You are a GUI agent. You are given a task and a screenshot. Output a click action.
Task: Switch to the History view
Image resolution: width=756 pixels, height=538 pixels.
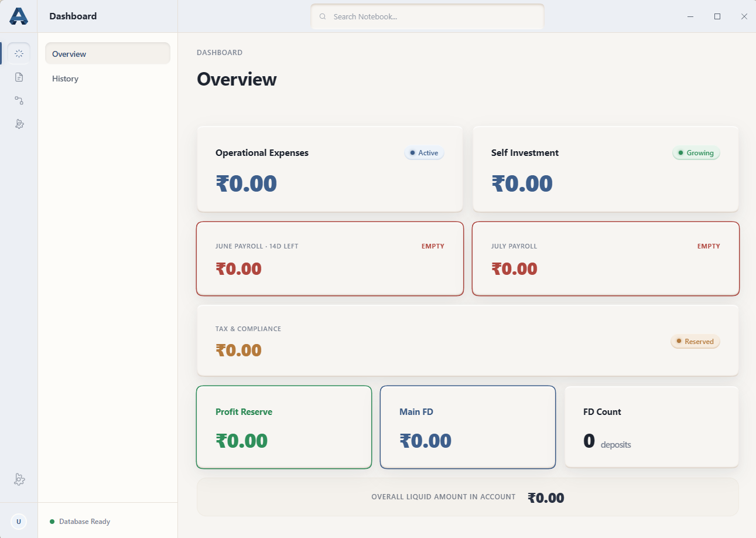(x=108, y=79)
